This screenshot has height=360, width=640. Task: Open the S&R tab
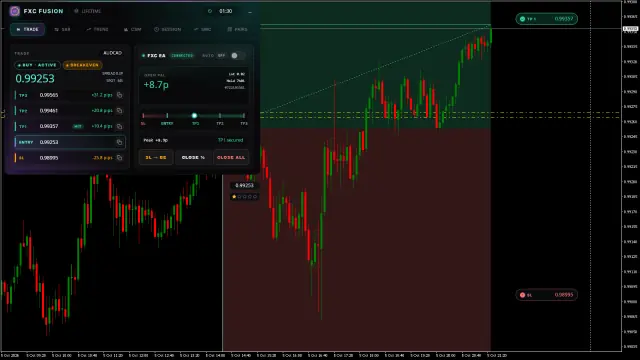click(x=62, y=29)
